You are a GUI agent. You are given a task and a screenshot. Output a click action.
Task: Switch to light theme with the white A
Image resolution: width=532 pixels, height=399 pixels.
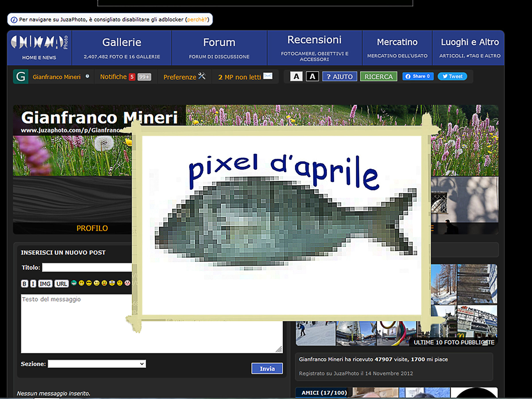click(296, 76)
